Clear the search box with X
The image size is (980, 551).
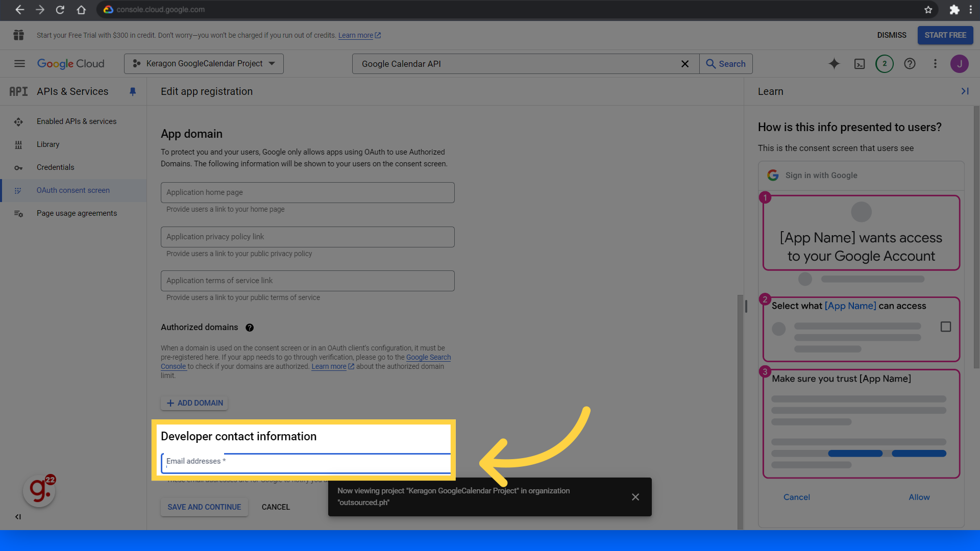pyautogui.click(x=685, y=64)
